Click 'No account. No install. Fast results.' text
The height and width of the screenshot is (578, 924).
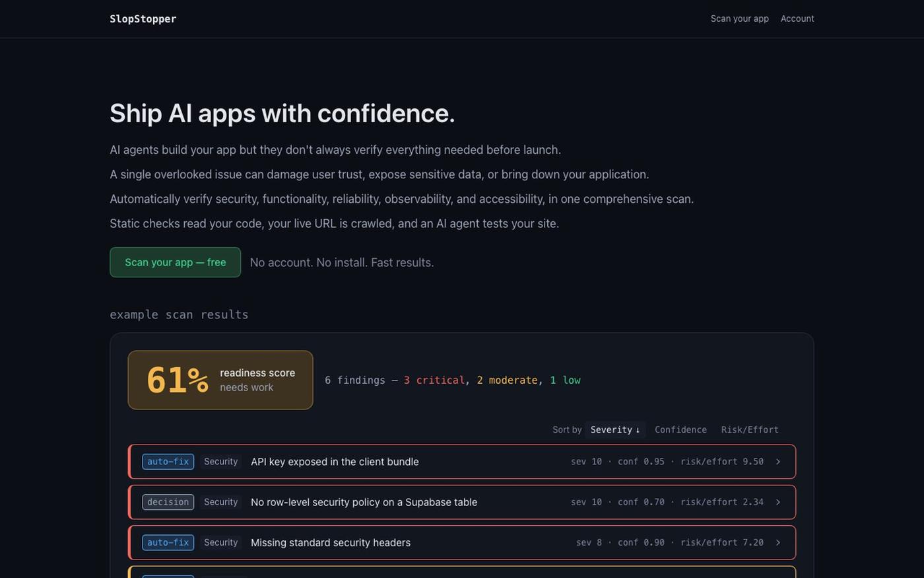point(342,263)
